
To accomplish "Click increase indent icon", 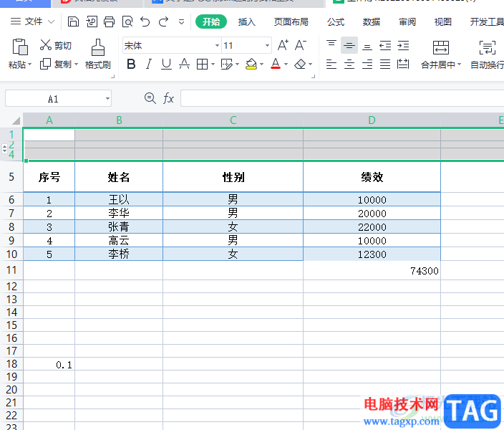I will pos(403,45).
